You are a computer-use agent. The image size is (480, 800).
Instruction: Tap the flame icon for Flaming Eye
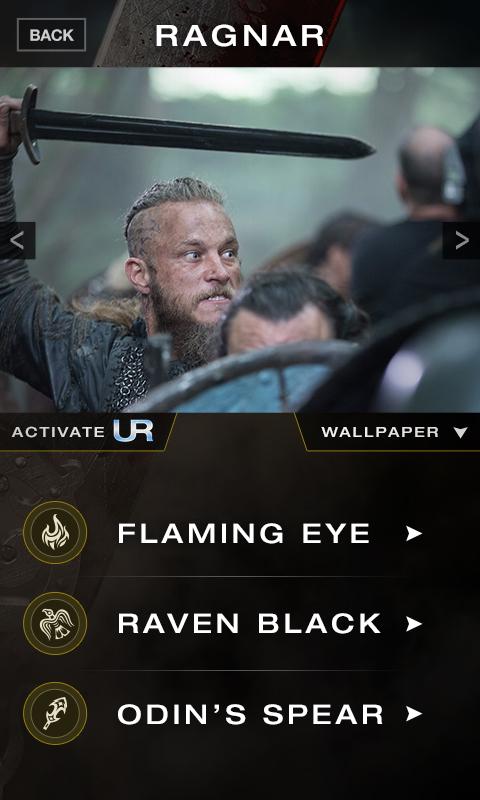coord(55,533)
